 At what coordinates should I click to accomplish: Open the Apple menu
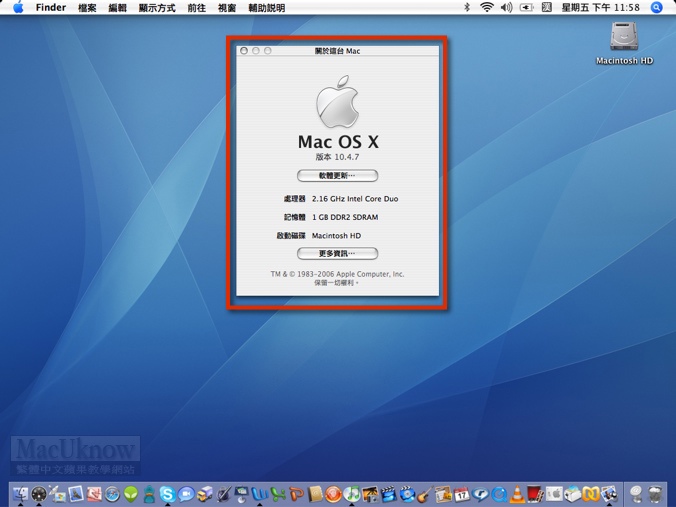tap(18, 7)
